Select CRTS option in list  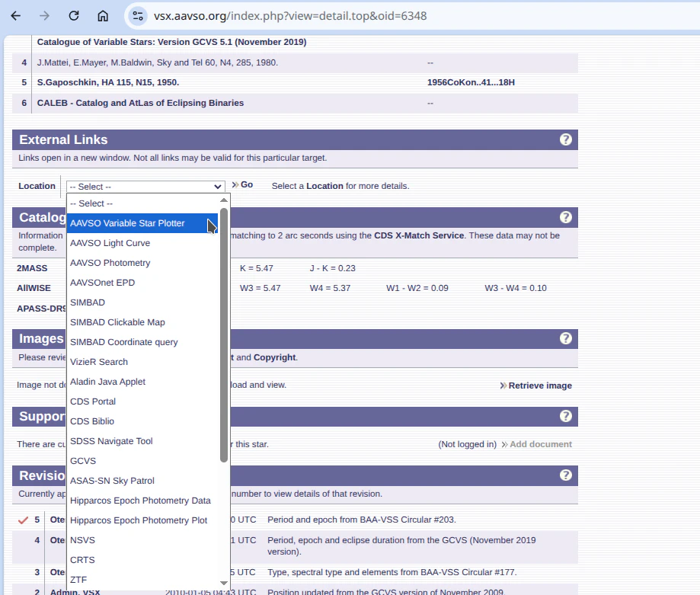pos(143,560)
